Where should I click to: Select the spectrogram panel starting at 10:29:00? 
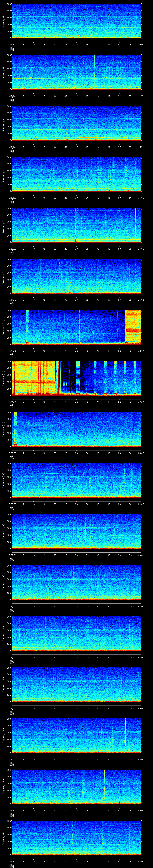pyautogui.click(x=76, y=21)
